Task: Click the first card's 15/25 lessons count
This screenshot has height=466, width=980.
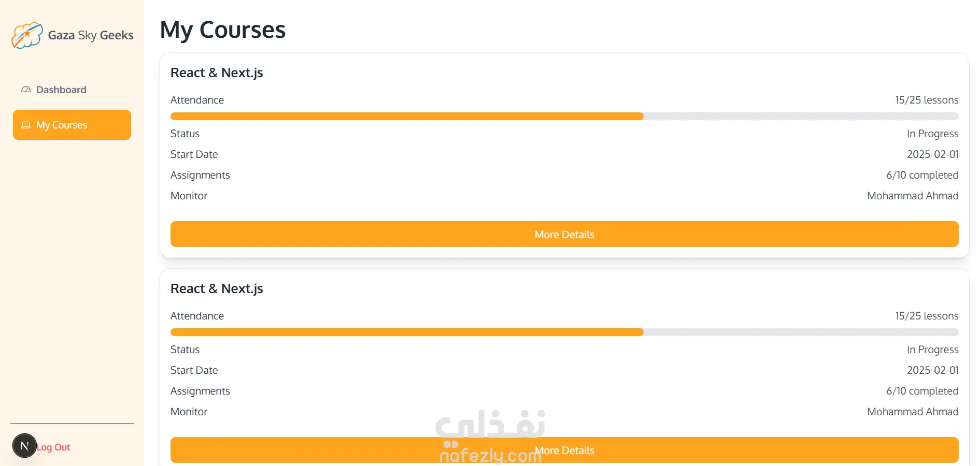Action: (x=926, y=100)
